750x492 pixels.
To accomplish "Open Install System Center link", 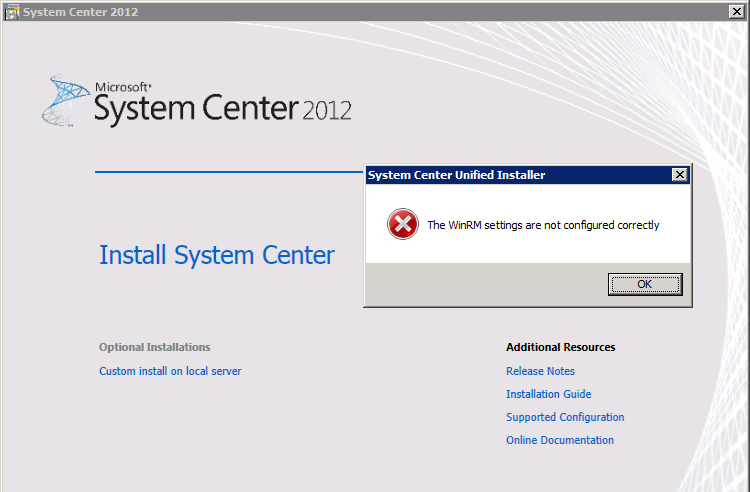I will click(x=217, y=255).
